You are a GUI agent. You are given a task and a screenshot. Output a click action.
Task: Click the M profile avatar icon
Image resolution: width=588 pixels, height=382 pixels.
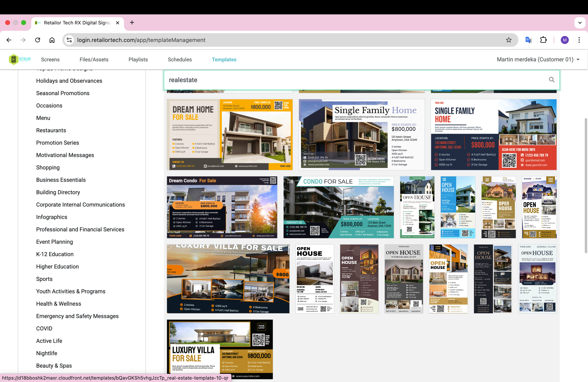click(x=564, y=40)
